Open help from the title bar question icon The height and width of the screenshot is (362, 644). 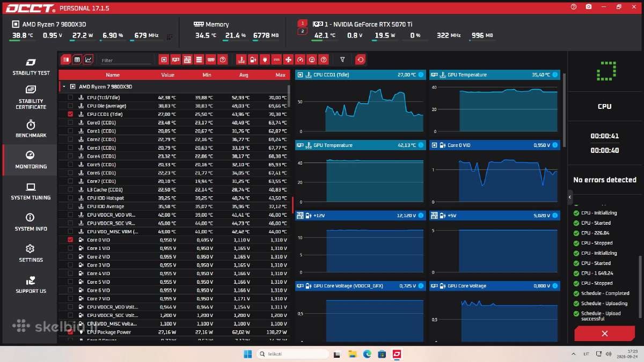click(x=574, y=7)
